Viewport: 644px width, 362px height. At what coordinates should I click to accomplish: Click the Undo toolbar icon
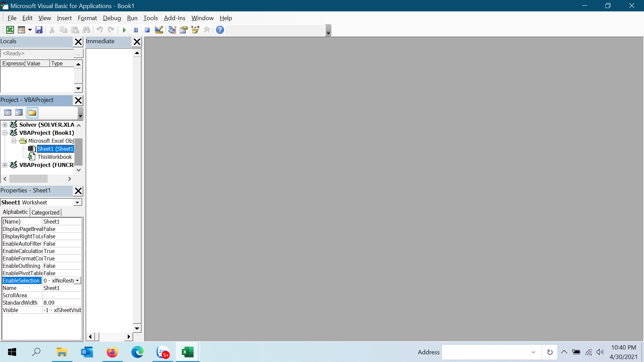(100, 30)
